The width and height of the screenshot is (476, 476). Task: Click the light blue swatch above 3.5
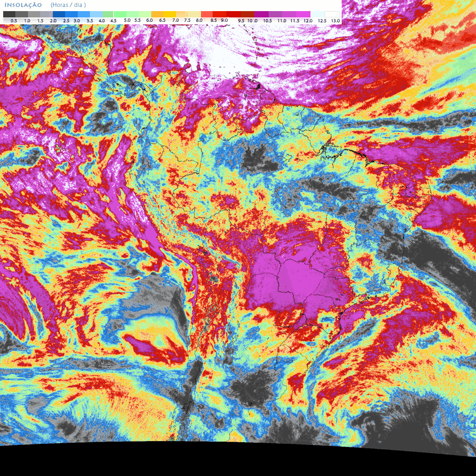(84, 14)
